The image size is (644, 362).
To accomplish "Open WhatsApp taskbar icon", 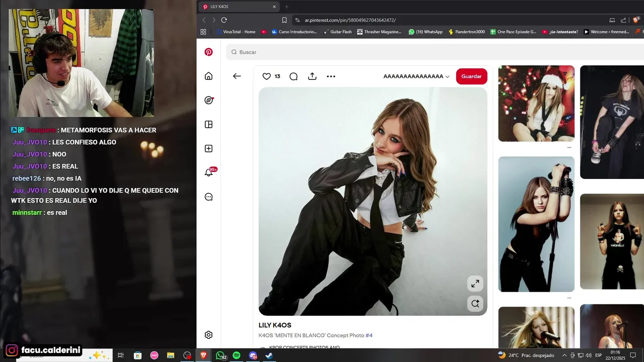I will pyautogui.click(x=221, y=355).
